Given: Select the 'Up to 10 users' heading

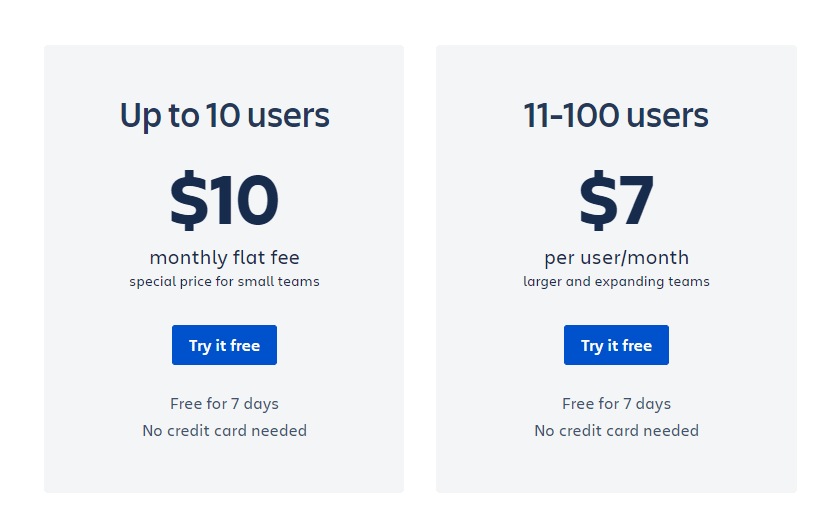Looking at the screenshot, I should pos(224,115).
